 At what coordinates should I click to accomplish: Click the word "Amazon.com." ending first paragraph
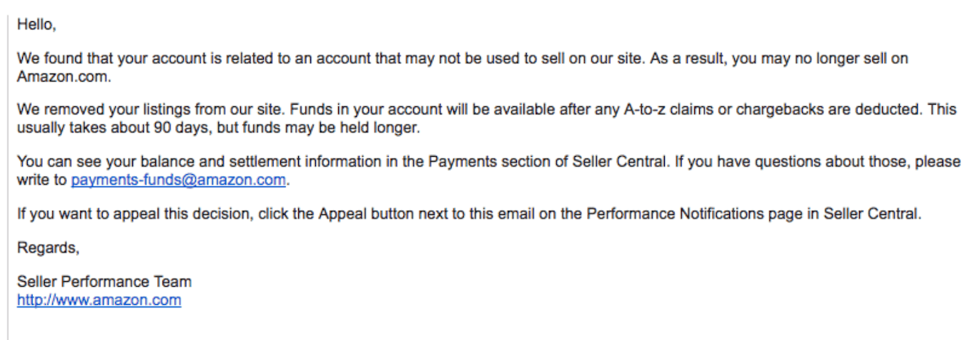pos(64,77)
